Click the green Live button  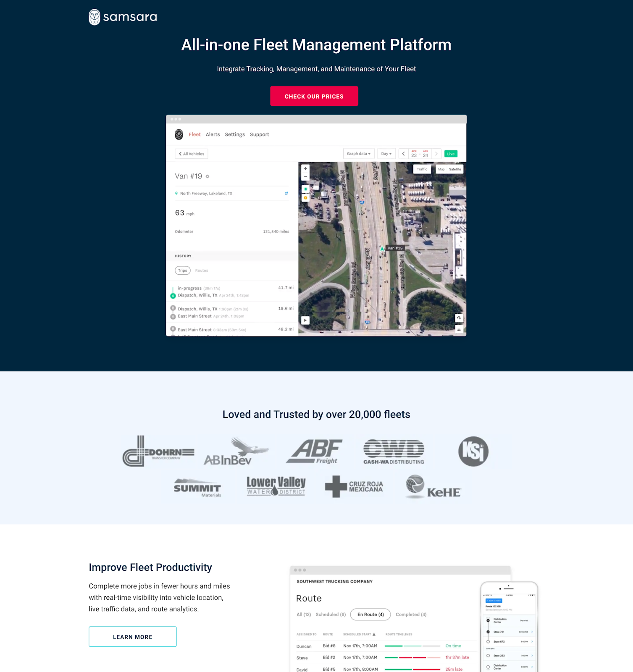(x=451, y=154)
